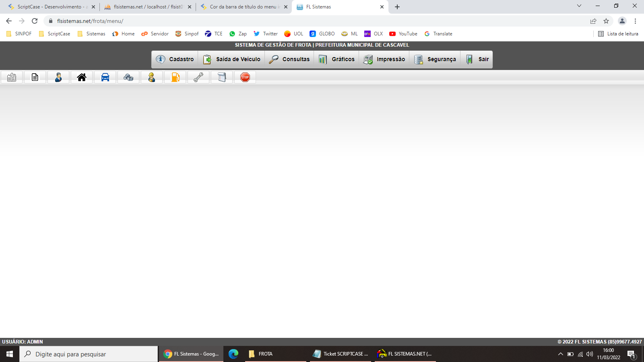Open FL SISTEMAS.NET taskbar window
Viewport: 644px width, 362px height.
click(x=405, y=354)
